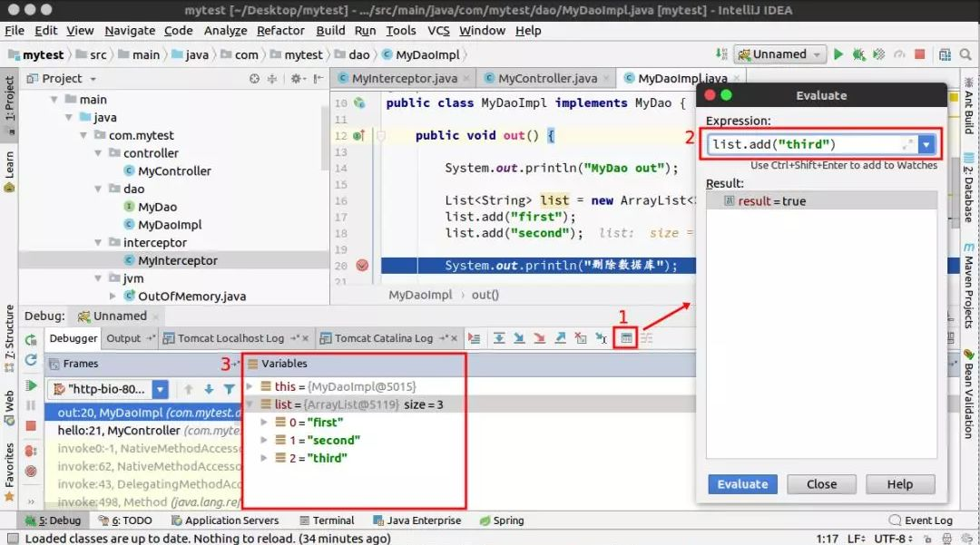Expand the 'this' variable node
980x545 pixels.
(250, 386)
